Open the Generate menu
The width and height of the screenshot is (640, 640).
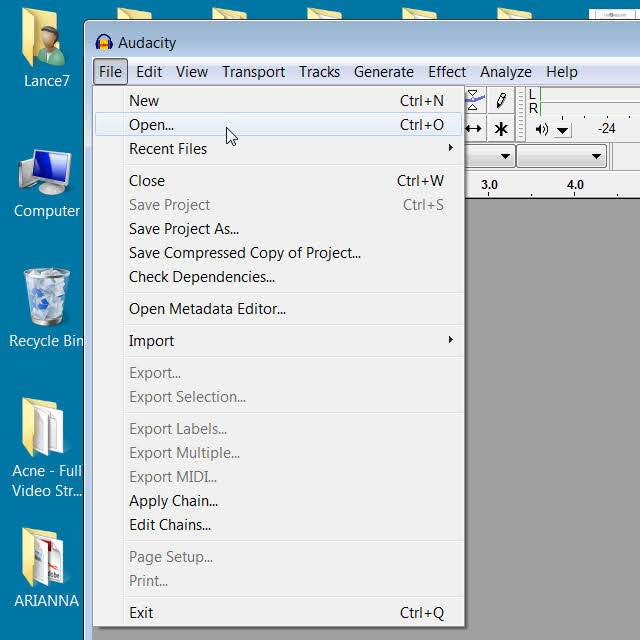[x=384, y=72]
